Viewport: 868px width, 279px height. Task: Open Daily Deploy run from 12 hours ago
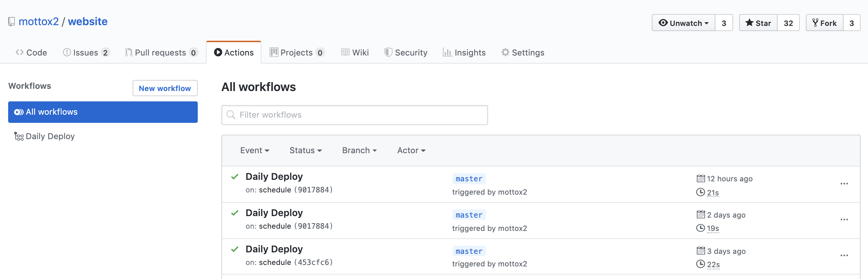tap(274, 177)
